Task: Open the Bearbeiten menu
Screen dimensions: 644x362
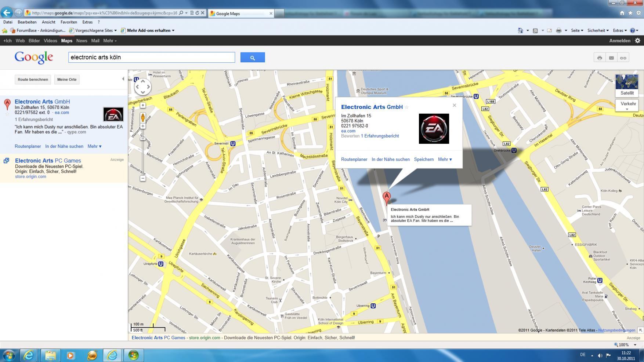Action: pyautogui.click(x=27, y=22)
